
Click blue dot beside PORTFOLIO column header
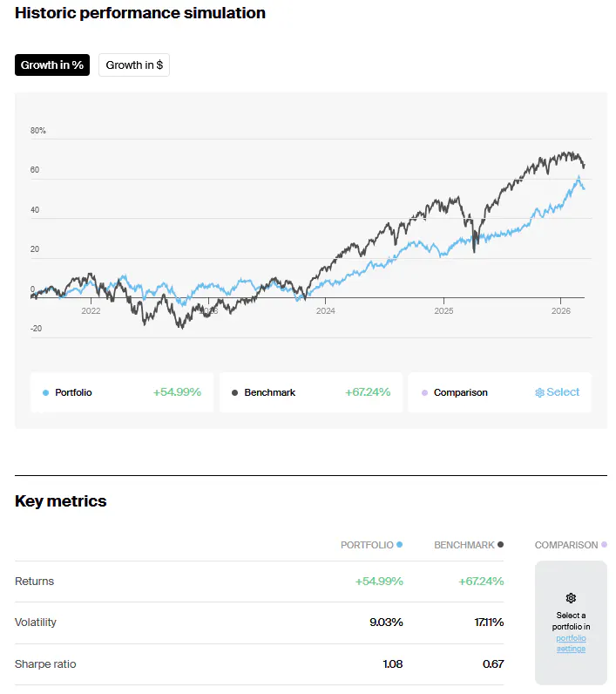coord(400,545)
